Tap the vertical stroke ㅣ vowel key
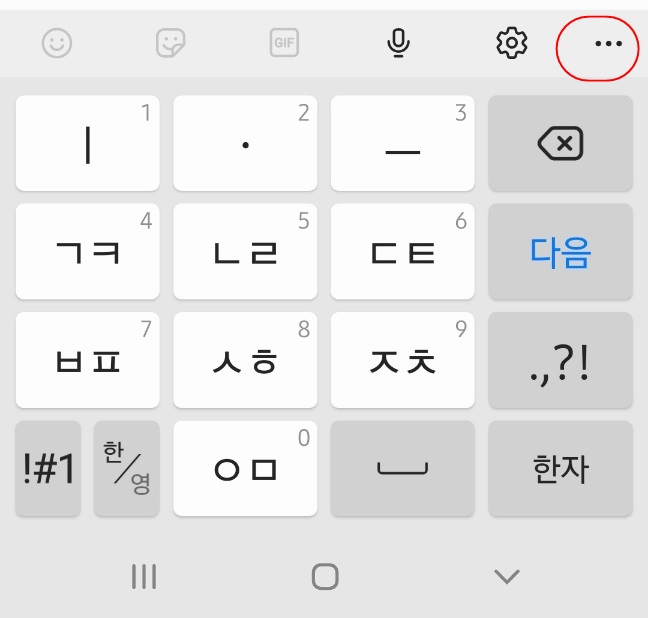The width and height of the screenshot is (648, 618). pos(88,143)
